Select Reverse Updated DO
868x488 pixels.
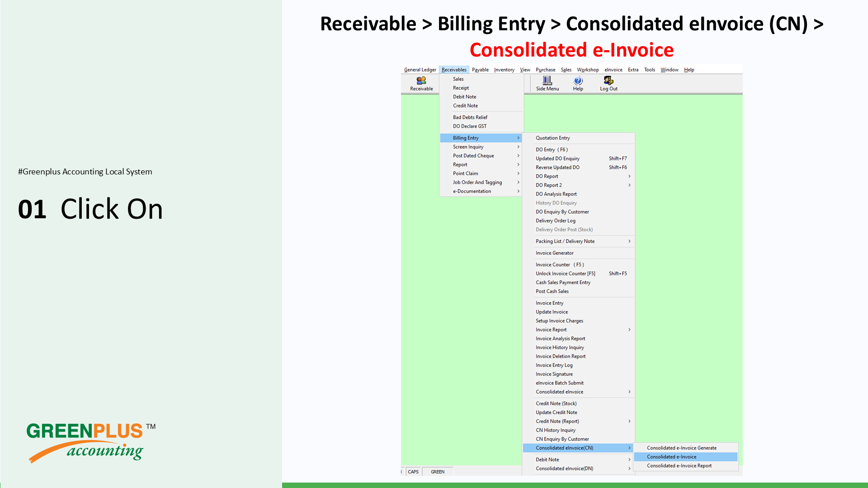pyautogui.click(x=579, y=167)
